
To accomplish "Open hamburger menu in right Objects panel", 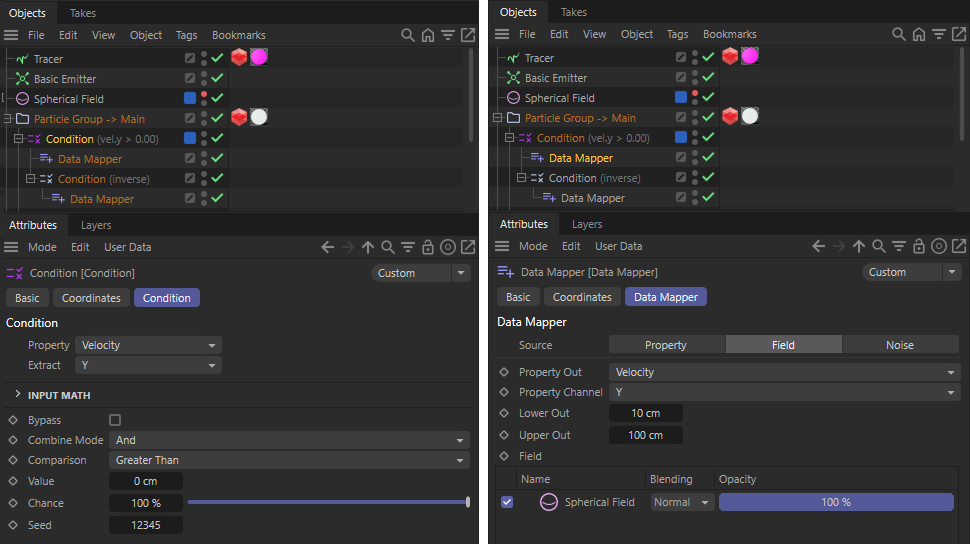I will [x=502, y=34].
